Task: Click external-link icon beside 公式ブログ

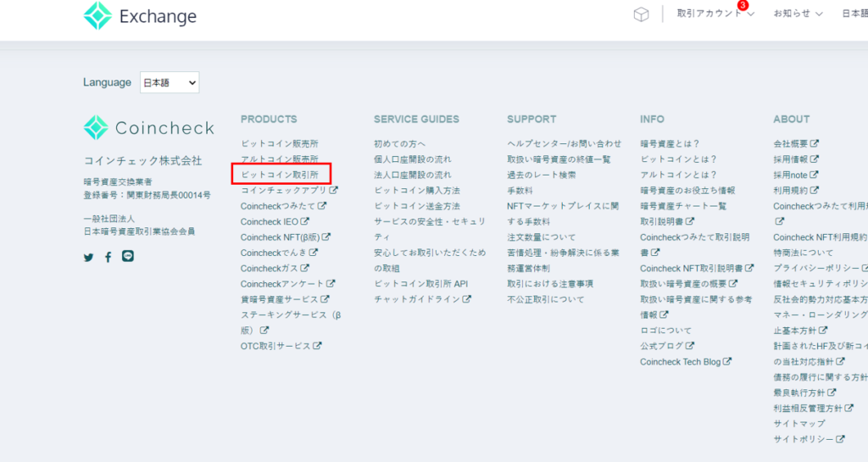Action: [x=689, y=346]
